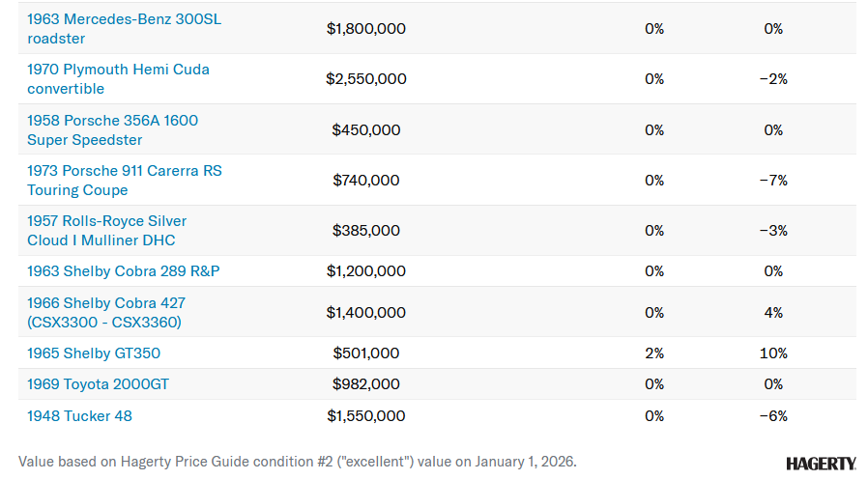Open the 1948 Tucker 48 link
The height and width of the screenshot is (480, 868).
79,416
